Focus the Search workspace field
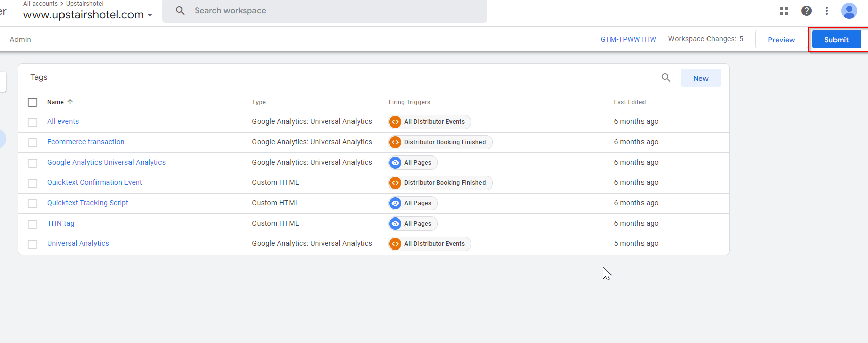868x343 pixels. click(x=325, y=11)
